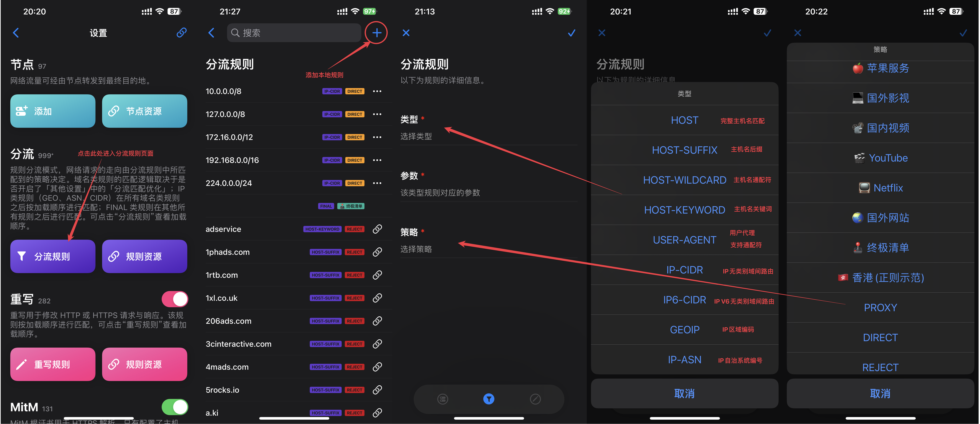Tap link icon for 3cinteractive.com rule

click(x=377, y=344)
